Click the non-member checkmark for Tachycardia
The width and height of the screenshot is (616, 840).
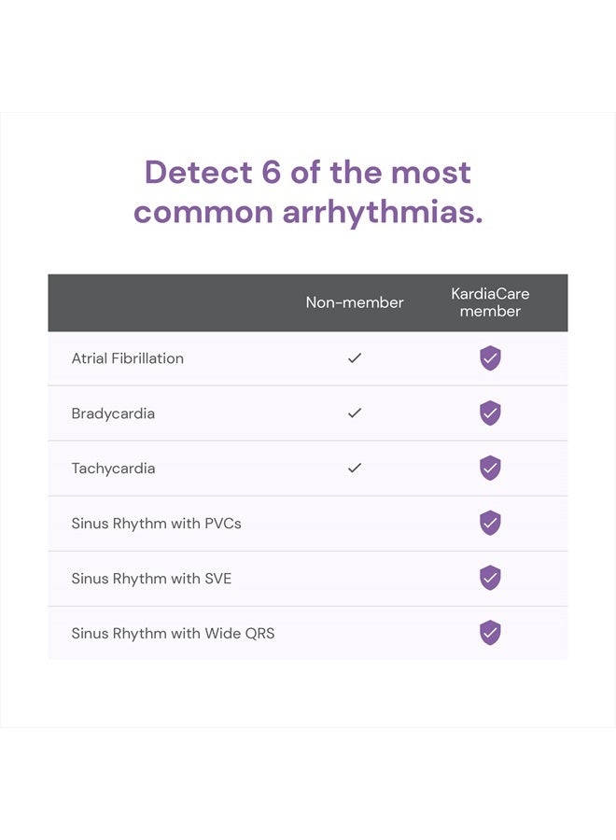(x=355, y=468)
